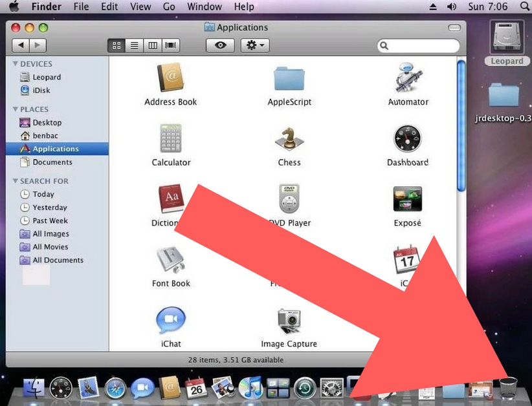Select the Image Capture app icon
This screenshot has height=406, width=532.
[x=289, y=321]
